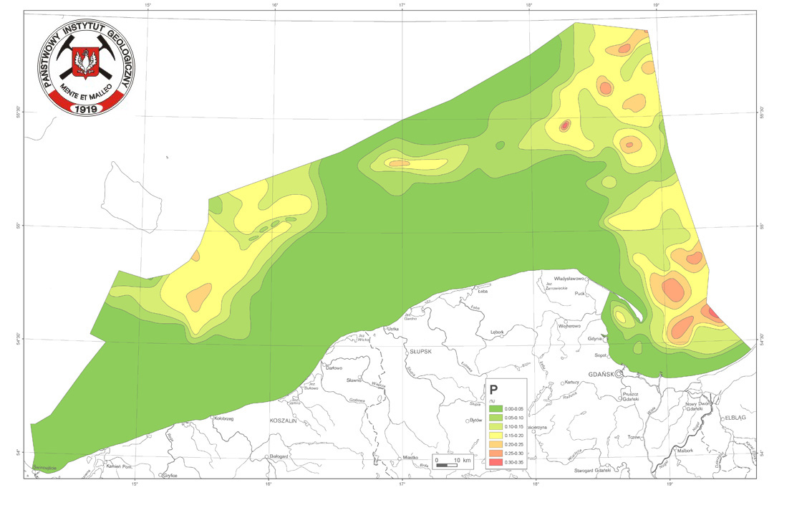
Task: Select the 0.05-0.10 green legend swatch
Action: coord(495,417)
